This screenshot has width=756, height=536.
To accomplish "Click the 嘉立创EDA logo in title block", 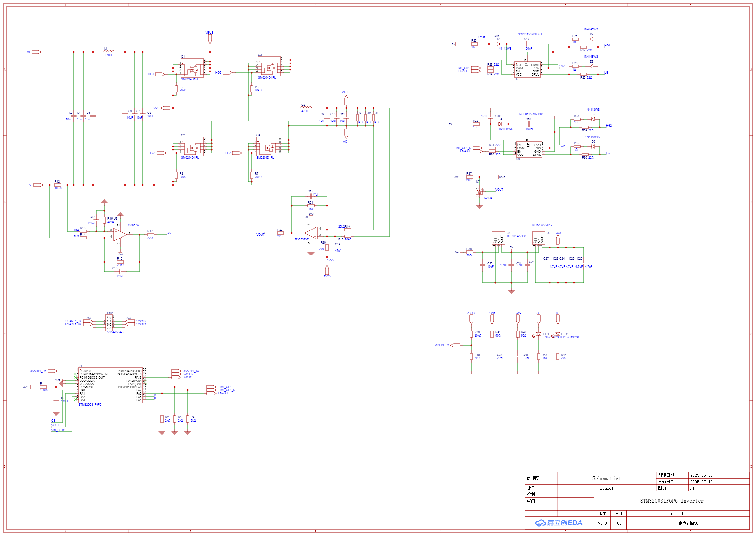I will point(559,523).
